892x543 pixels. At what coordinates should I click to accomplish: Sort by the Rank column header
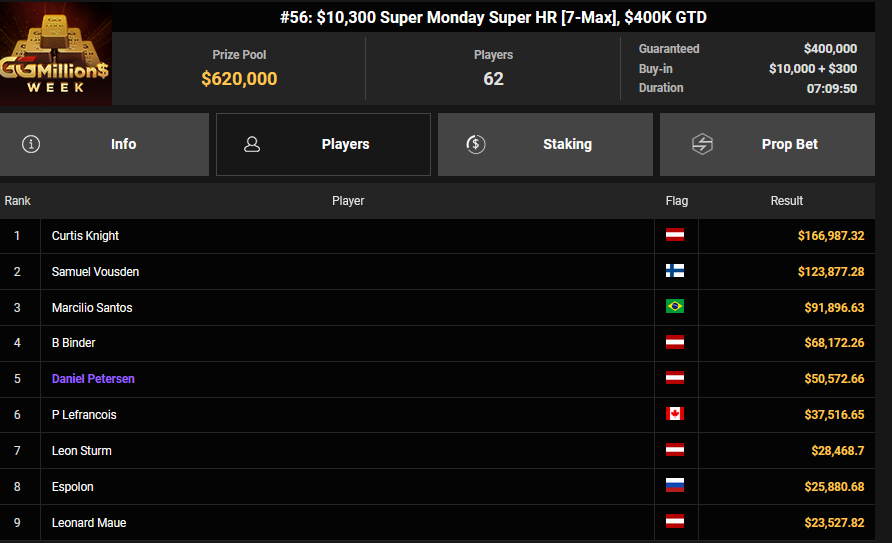point(17,201)
